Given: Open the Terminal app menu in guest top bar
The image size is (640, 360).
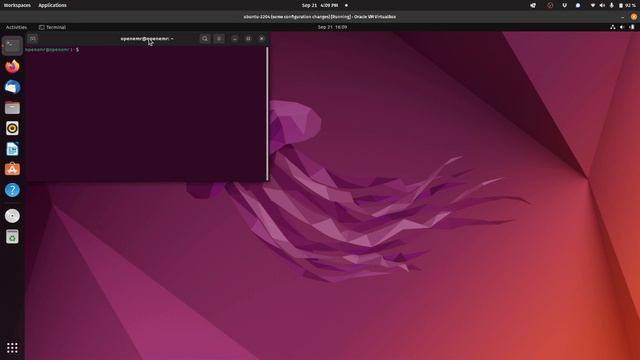Looking at the screenshot, I should (52, 27).
